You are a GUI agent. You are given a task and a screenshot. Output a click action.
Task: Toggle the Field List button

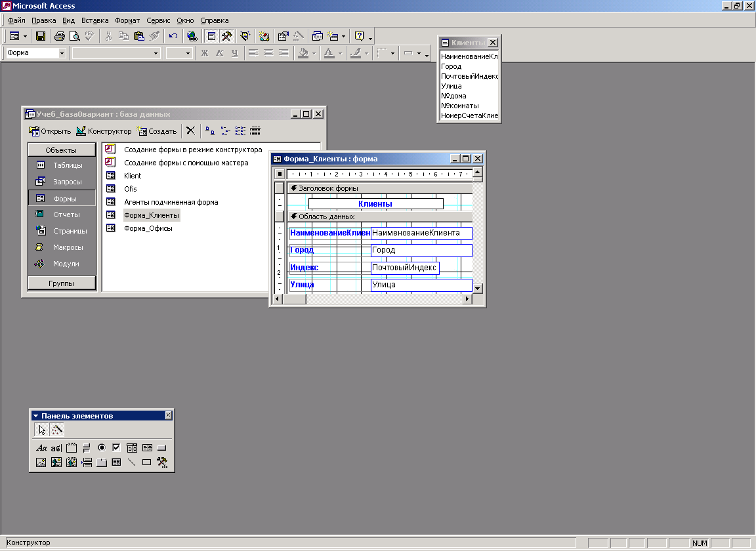(x=212, y=36)
